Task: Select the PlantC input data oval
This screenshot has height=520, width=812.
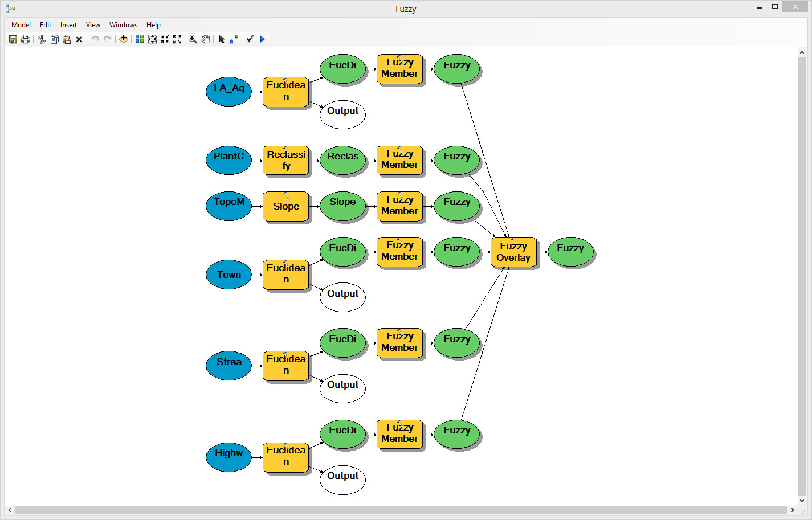Action: tap(228, 160)
